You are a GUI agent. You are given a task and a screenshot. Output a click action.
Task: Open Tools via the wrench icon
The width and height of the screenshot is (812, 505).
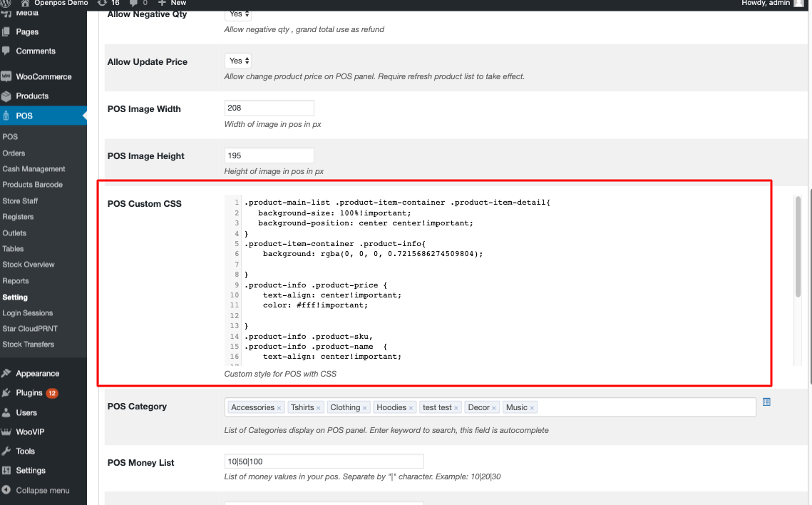click(x=6, y=451)
